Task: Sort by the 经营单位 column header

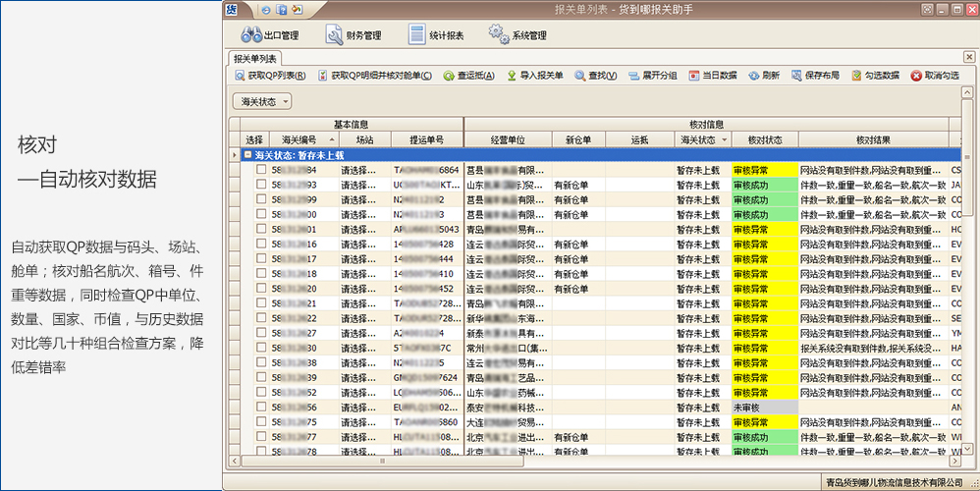Action: pos(508,139)
